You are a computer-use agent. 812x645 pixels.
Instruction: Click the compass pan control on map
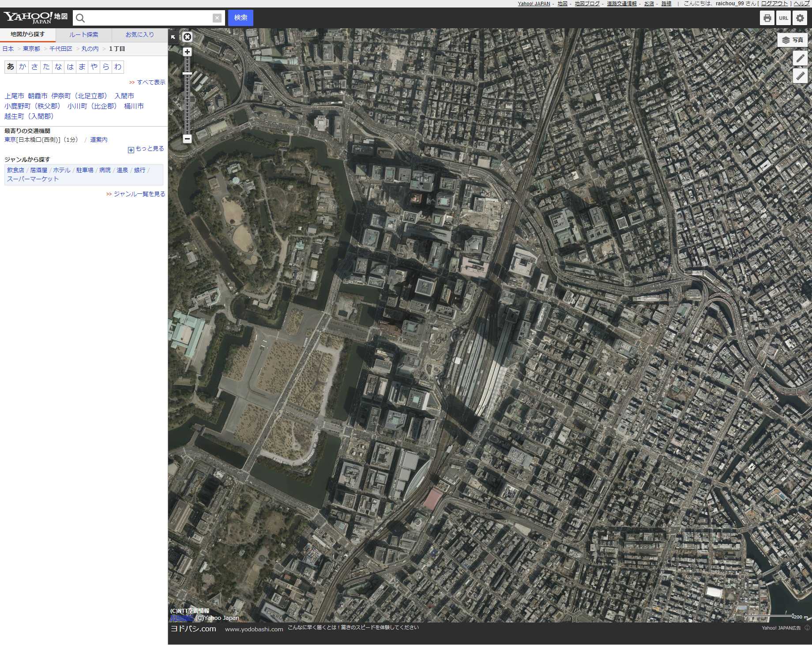188,37
